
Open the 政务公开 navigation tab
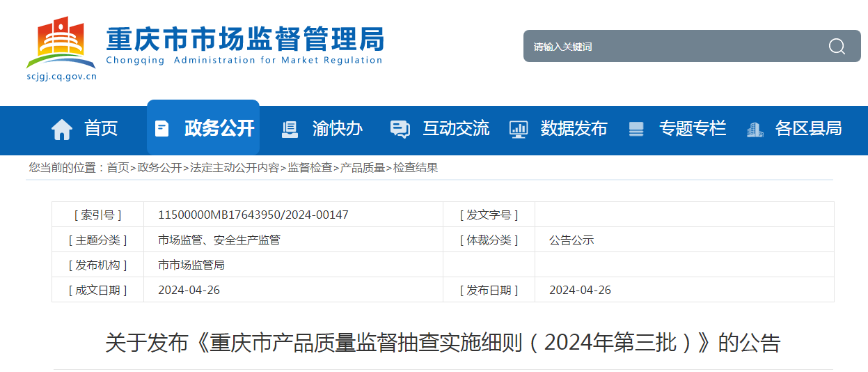(x=203, y=127)
